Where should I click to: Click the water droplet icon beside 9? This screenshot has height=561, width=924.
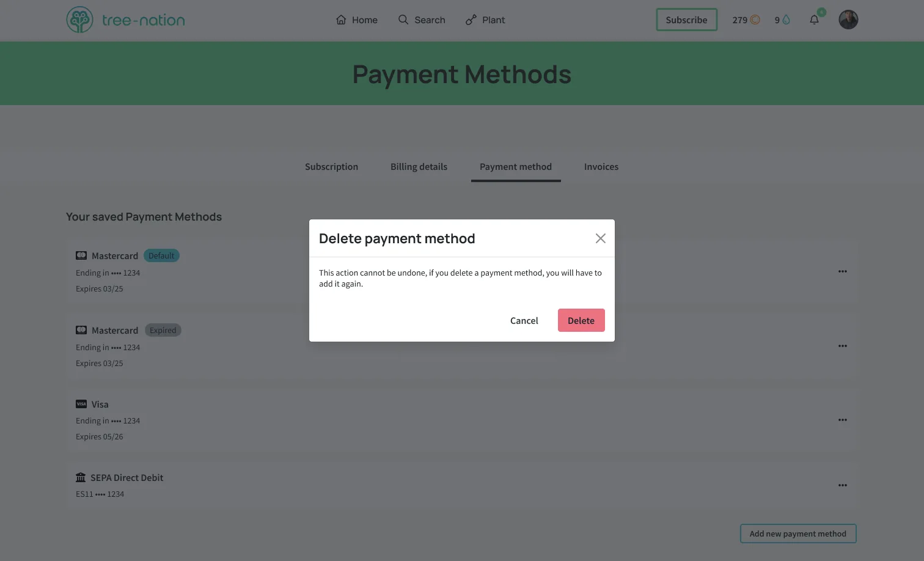pyautogui.click(x=786, y=20)
